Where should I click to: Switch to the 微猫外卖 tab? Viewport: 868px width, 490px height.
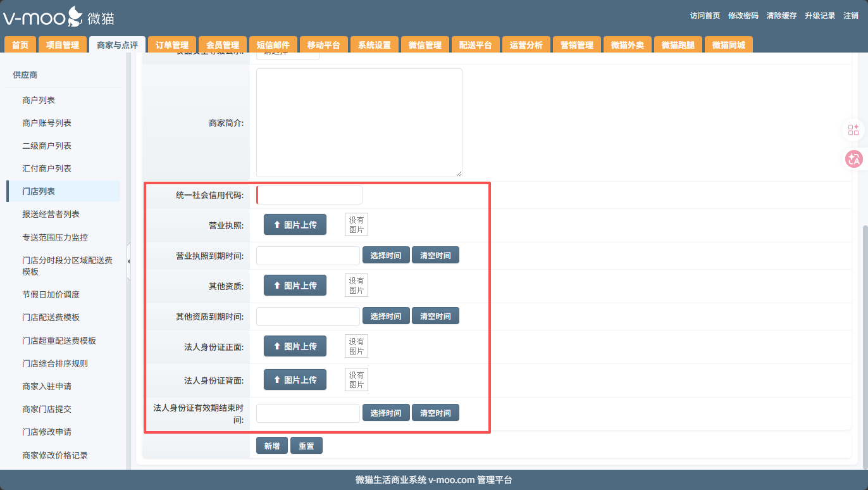(628, 45)
